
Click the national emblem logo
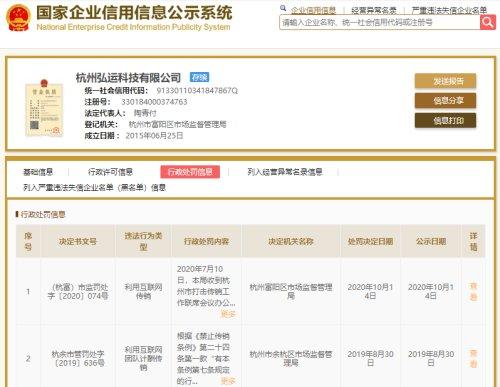point(18,18)
